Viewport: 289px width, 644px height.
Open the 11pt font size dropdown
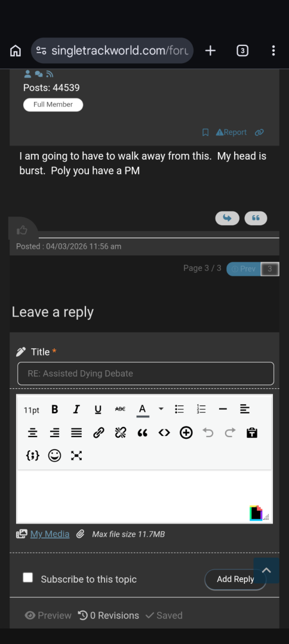pyautogui.click(x=32, y=410)
